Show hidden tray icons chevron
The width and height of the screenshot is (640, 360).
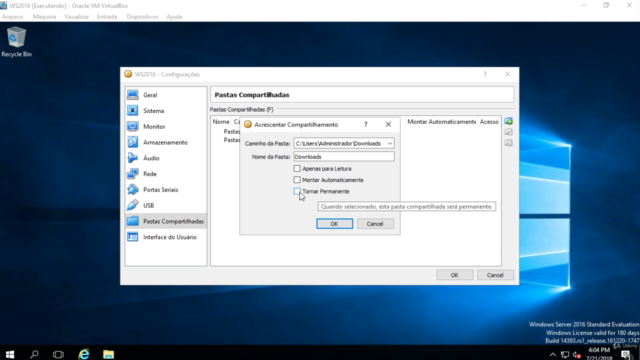(x=553, y=355)
